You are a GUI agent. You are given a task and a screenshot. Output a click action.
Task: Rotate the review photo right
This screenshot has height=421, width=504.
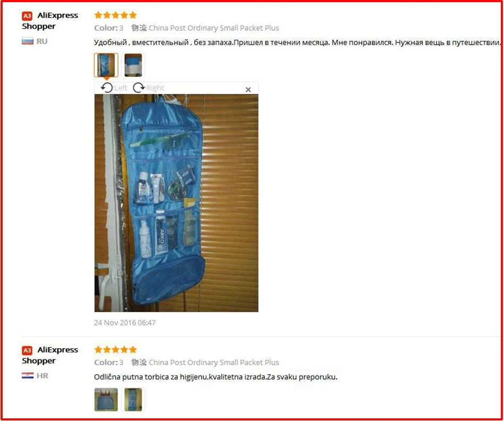(x=148, y=88)
